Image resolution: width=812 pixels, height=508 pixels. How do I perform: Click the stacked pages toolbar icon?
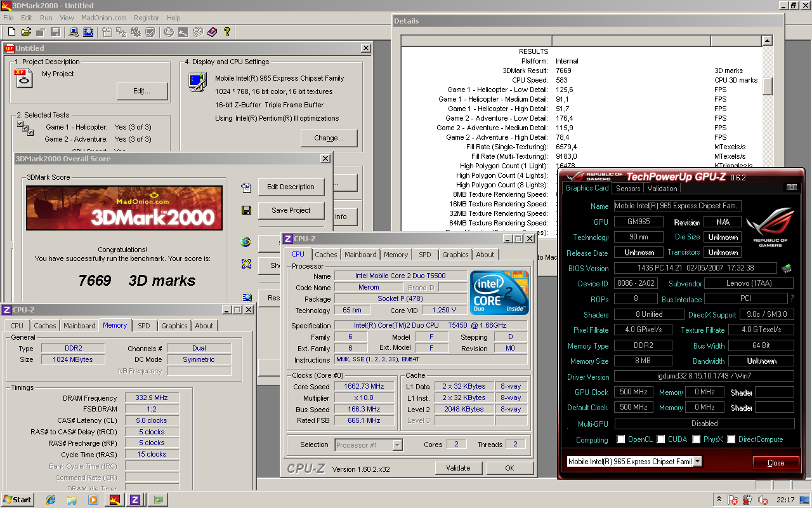197,32
